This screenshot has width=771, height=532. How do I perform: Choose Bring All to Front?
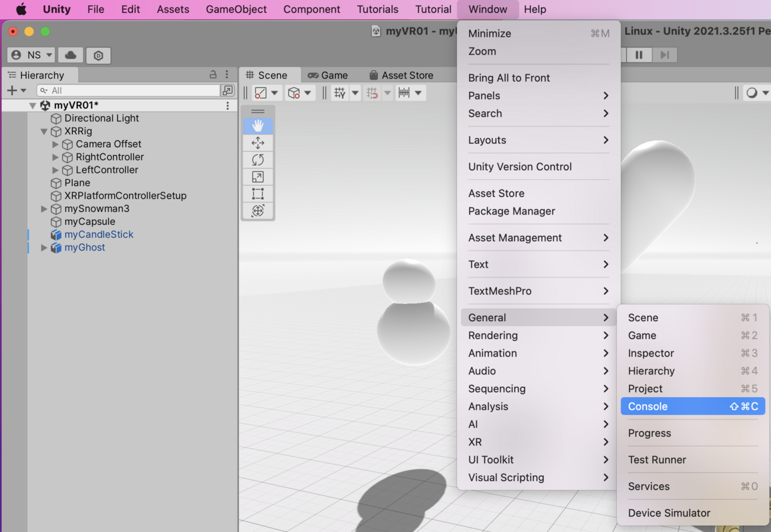click(538, 78)
